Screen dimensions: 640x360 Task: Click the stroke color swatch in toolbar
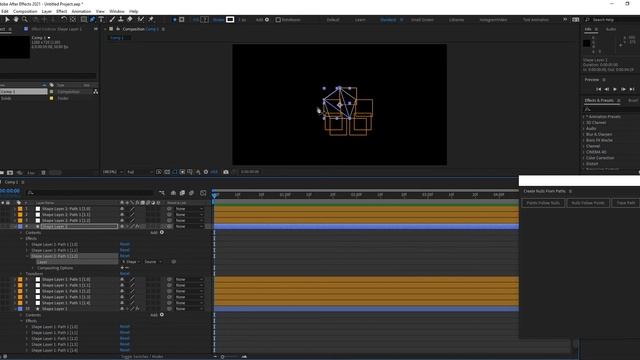(x=230, y=20)
